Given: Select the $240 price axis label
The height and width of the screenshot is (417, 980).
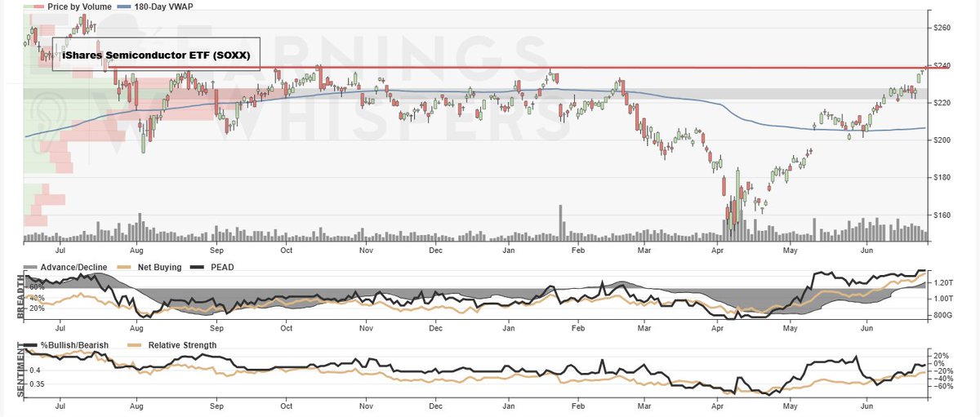Looking at the screenshot, I should (942, 65).
